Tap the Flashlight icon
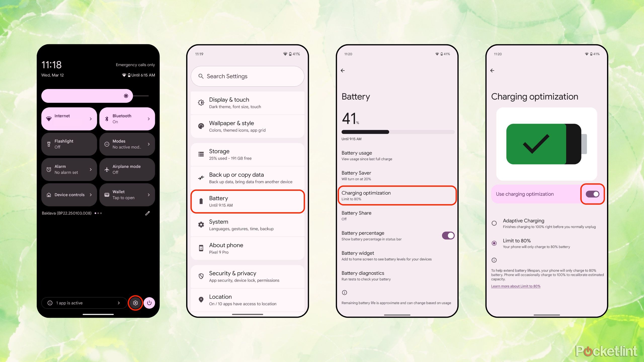Viewport: 644px width, 362px height. click(48, 144)
